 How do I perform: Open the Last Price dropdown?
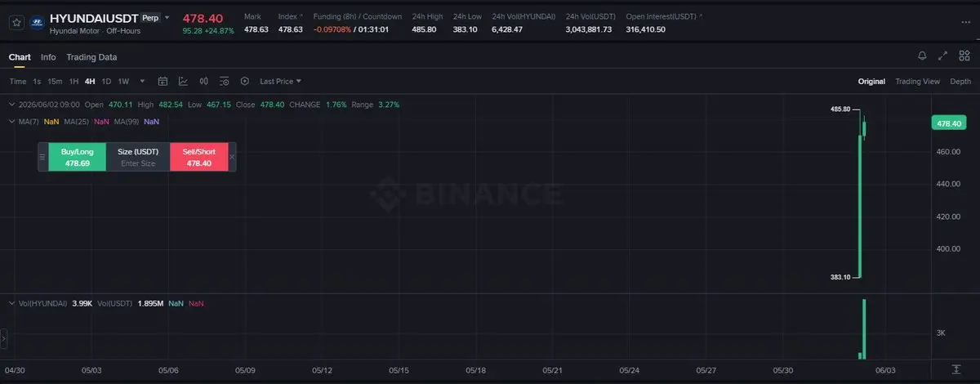click(280, 82)
